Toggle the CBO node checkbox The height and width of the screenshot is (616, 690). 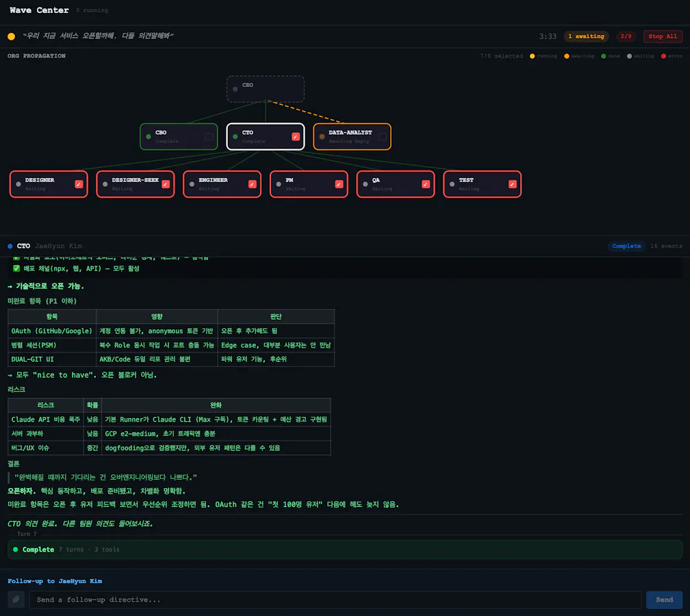(209, 136)
